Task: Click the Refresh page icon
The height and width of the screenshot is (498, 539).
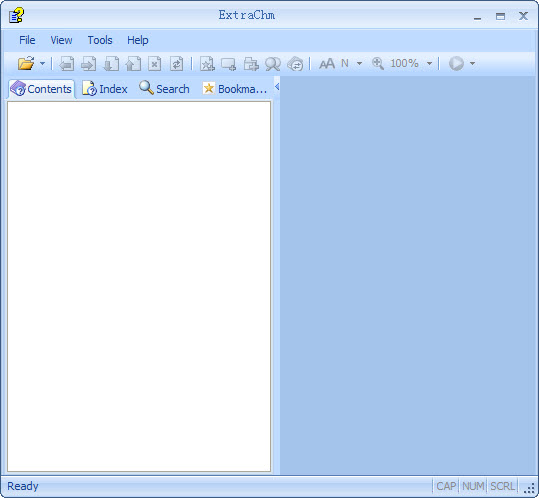Action: 177,64
